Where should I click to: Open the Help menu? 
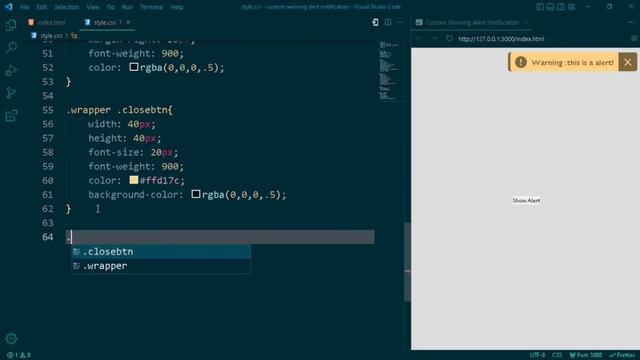pos(177,7)
